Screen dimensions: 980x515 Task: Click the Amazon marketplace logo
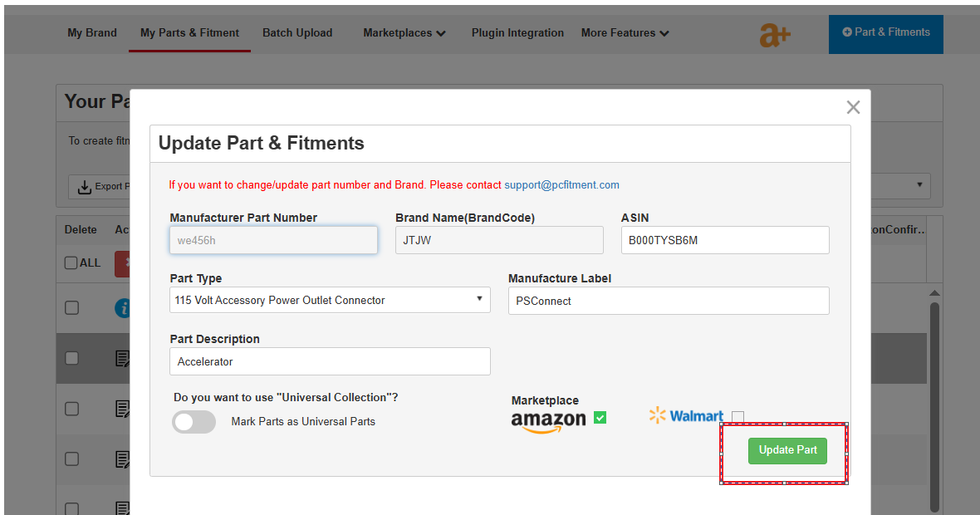coord(549,420)
